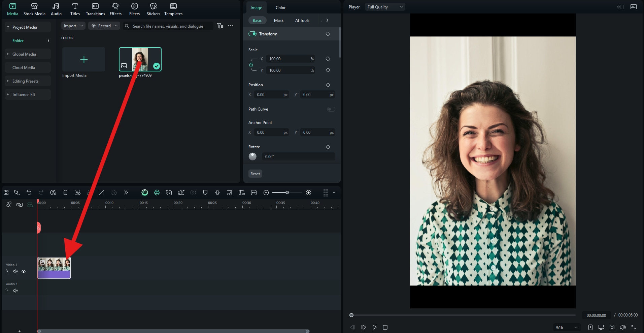Screen dimensions: 644x333
Task: Switch to the Mask tab
Action: pos(278,21)
